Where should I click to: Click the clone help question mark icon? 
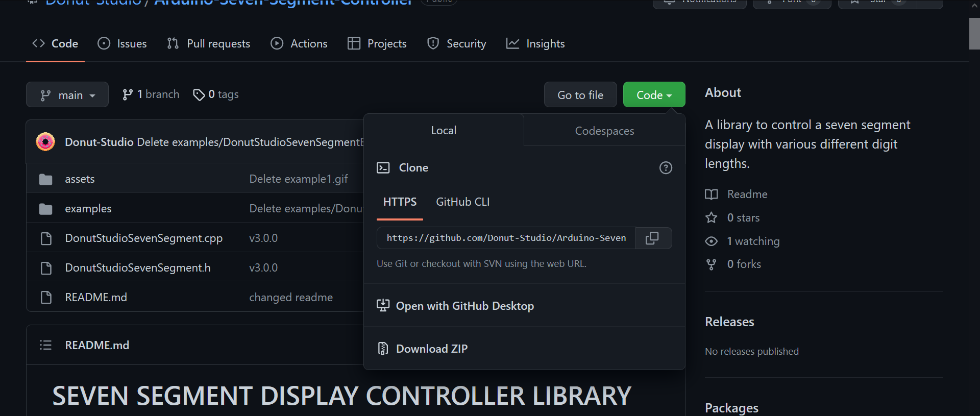point(666,168)
